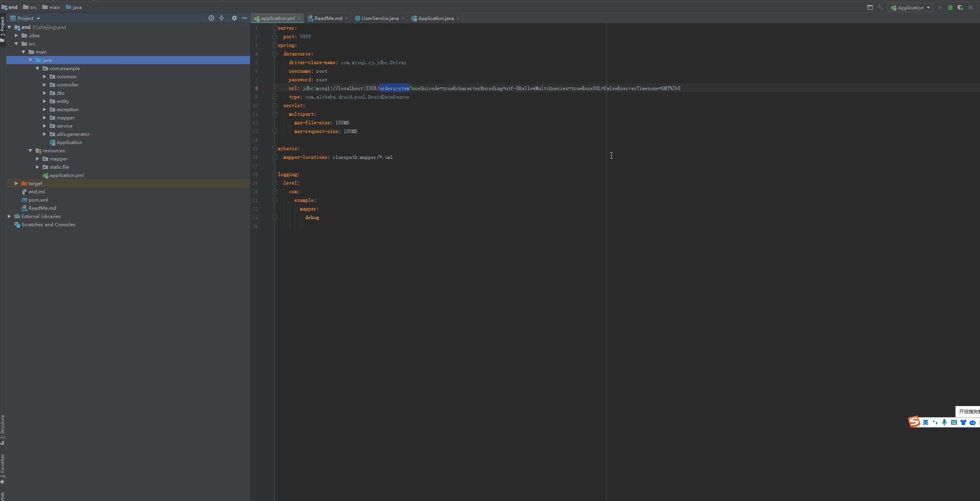Open Project panel settings gear

pyautogui.click(x=234, y=18)
